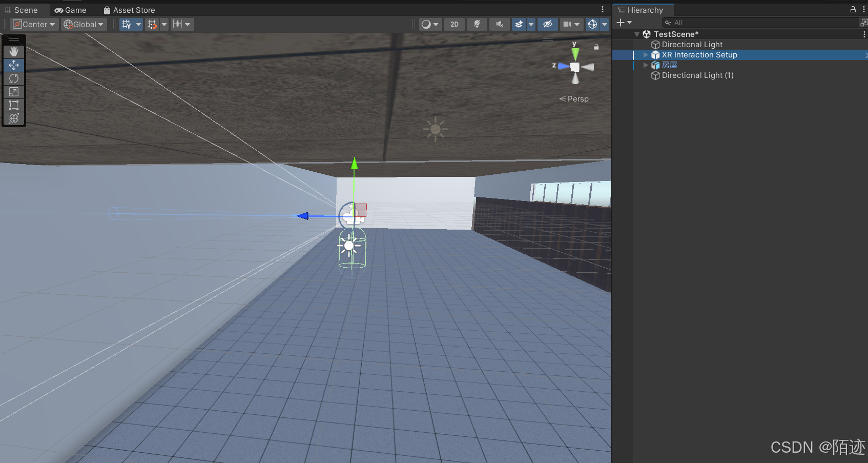Screen dimensions: 868x463
Task: Click the red plane move handle square
Action: (x=360, y=210)
